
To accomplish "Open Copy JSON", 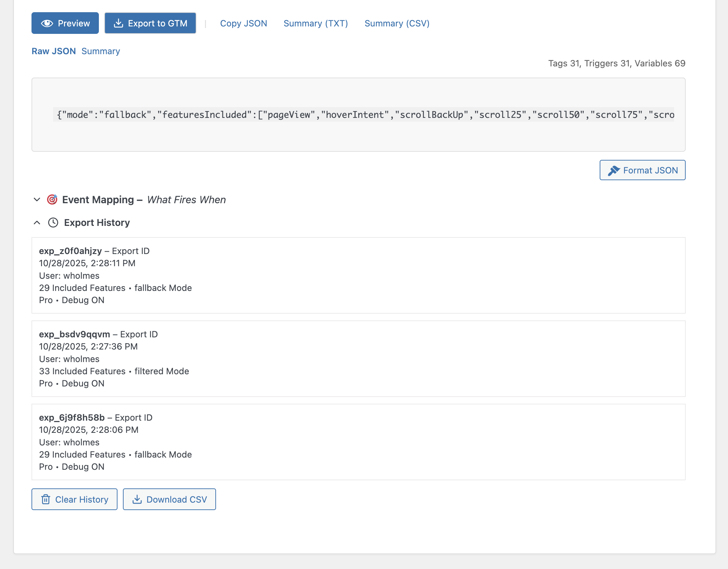I will pyautogui.click(x=244, y=23).
